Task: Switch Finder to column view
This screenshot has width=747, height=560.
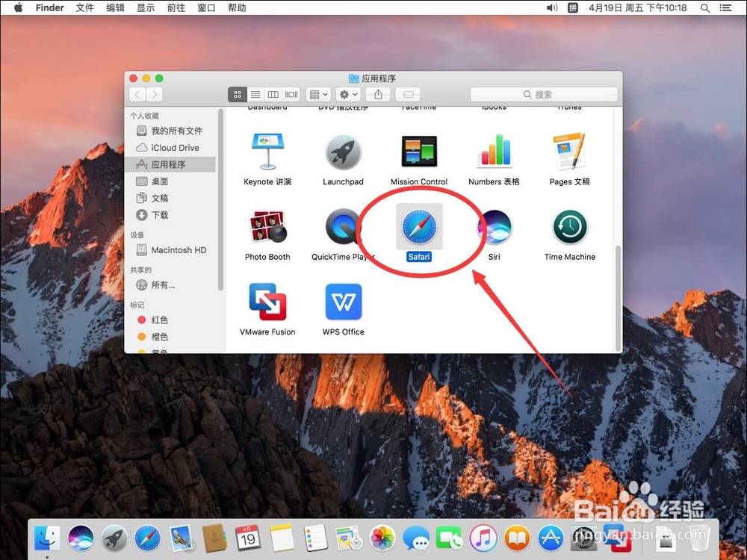Action: (x=273, y=94)
